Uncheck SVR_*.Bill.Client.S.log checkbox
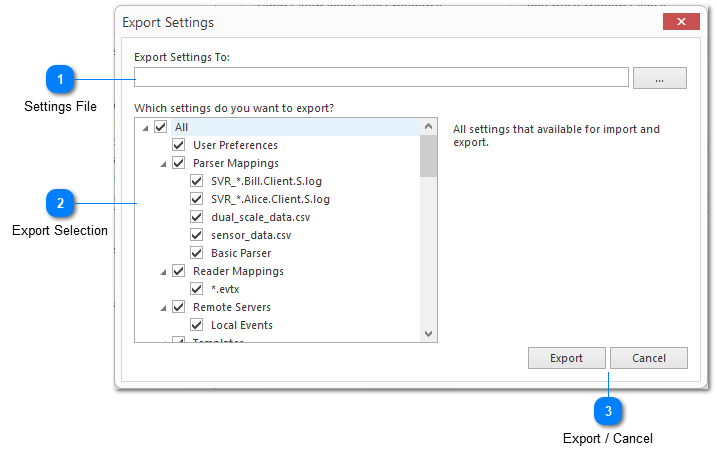Screen dimensions: 717x462 tap(197, 181)
